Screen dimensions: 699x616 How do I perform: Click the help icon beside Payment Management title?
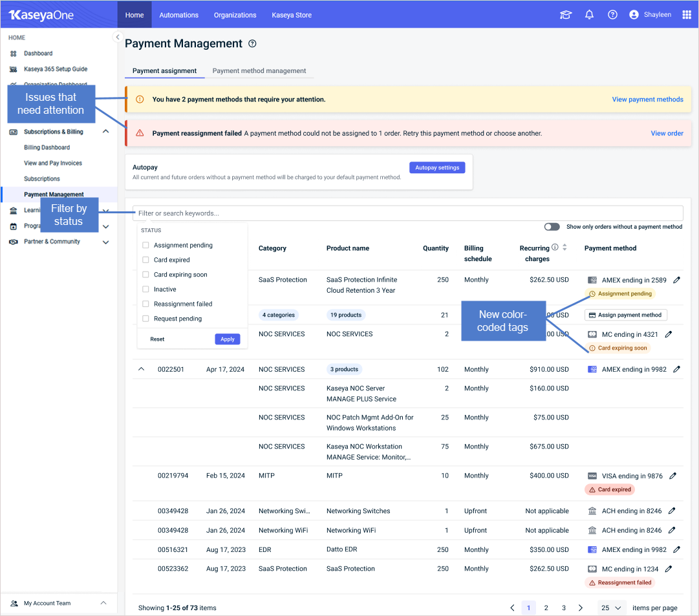click(x=252, y=44)
